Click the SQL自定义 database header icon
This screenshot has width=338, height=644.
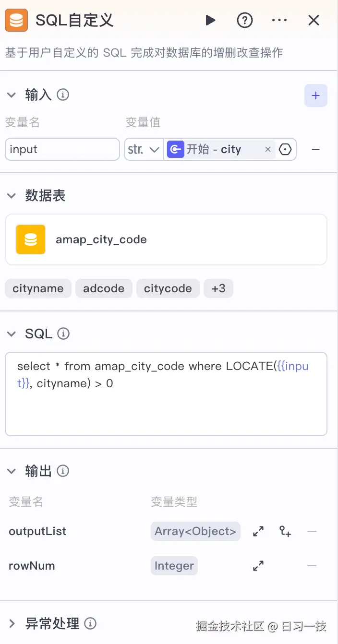[17, 20]
